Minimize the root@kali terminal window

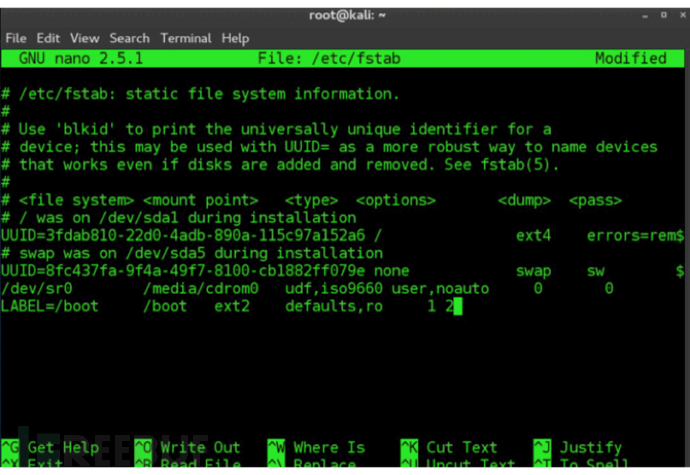tap(645, 16)
